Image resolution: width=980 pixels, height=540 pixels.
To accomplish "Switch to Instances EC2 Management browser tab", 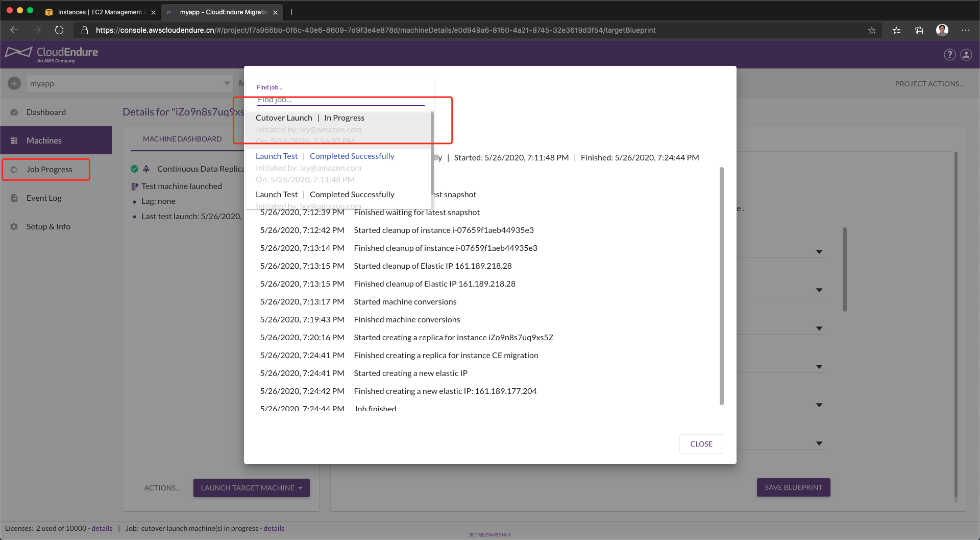I will 100,12.
